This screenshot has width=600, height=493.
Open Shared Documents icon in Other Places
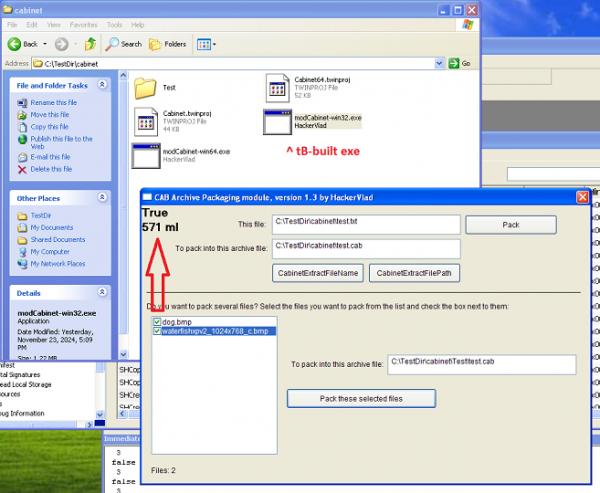tap(22, 240)
